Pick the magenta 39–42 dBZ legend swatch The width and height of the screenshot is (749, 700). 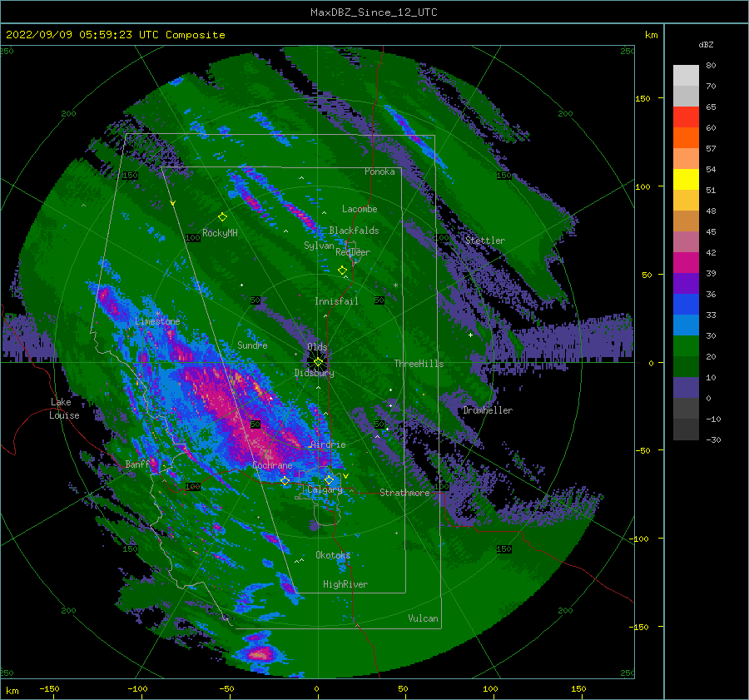[686, 263]
